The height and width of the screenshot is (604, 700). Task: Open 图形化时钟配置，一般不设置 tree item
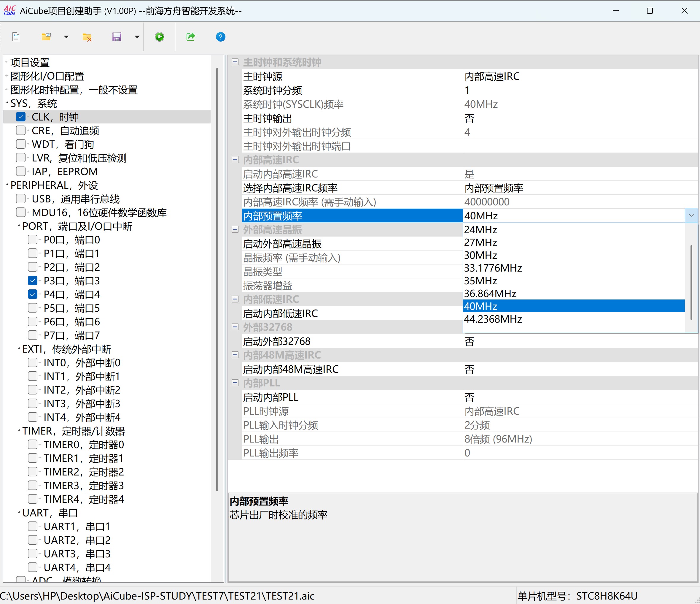click(x=74, y=90)
